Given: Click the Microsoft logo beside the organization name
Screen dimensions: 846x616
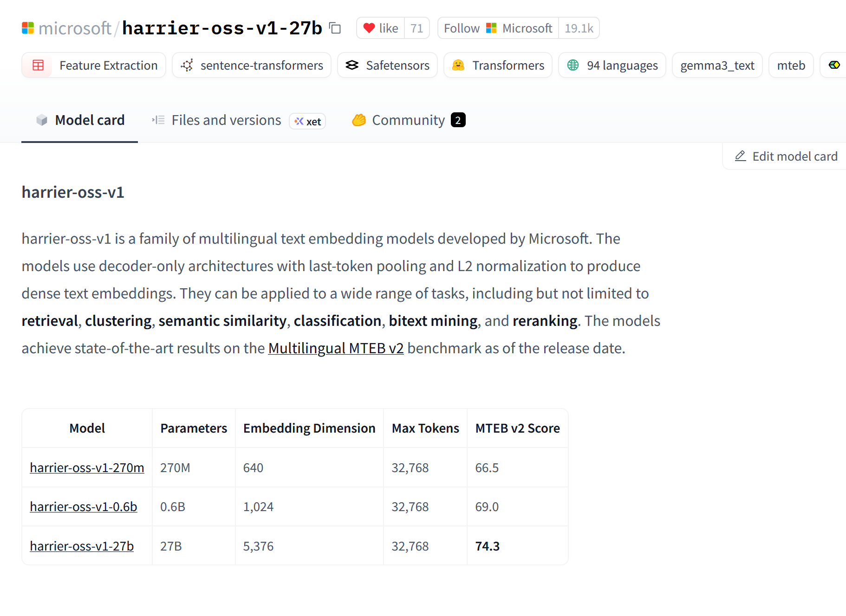Looking at the screenshot, I should coord(28,28).
